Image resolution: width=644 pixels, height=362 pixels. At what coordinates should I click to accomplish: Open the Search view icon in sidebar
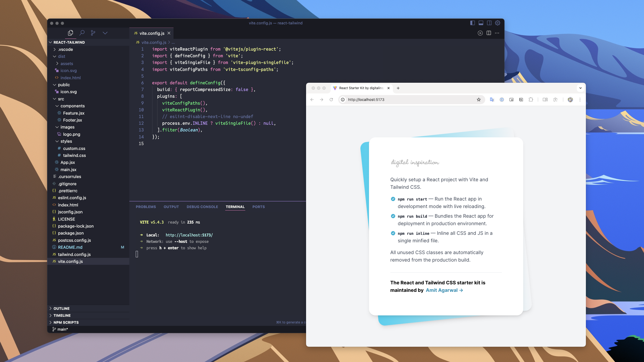82,33
